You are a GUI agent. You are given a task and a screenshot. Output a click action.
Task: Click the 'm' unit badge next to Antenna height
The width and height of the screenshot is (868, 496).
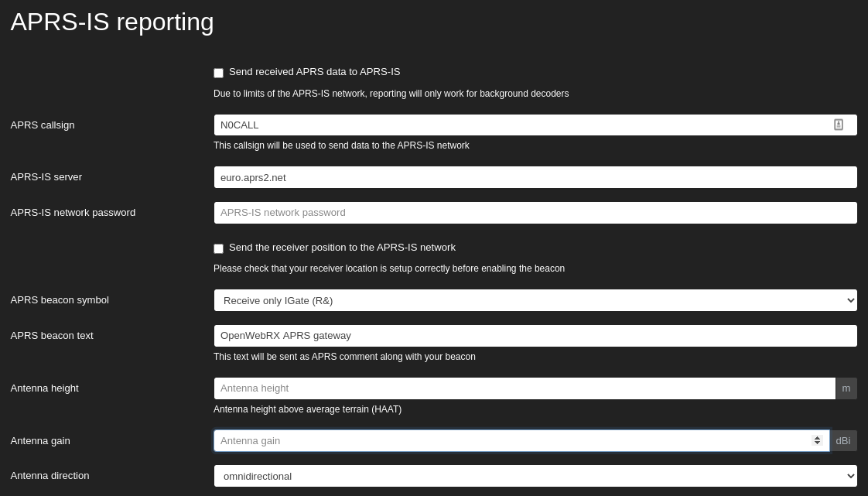pos(846,388)
